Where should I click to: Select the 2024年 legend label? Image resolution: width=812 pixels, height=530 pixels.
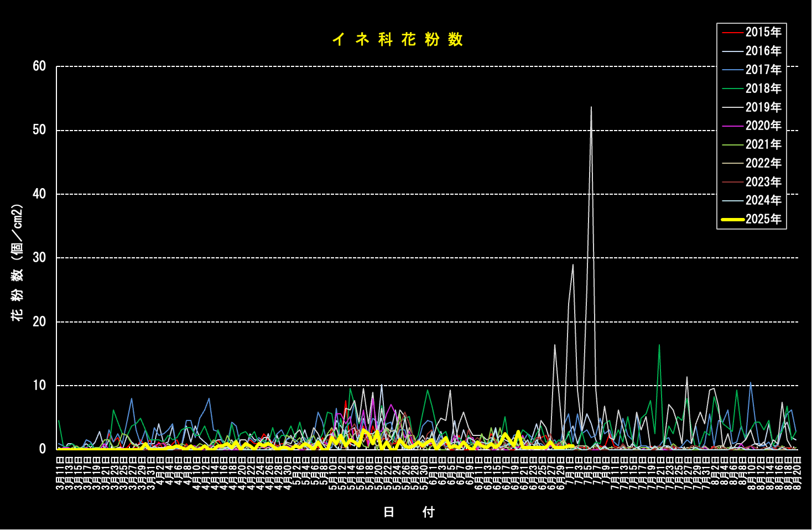763,200
